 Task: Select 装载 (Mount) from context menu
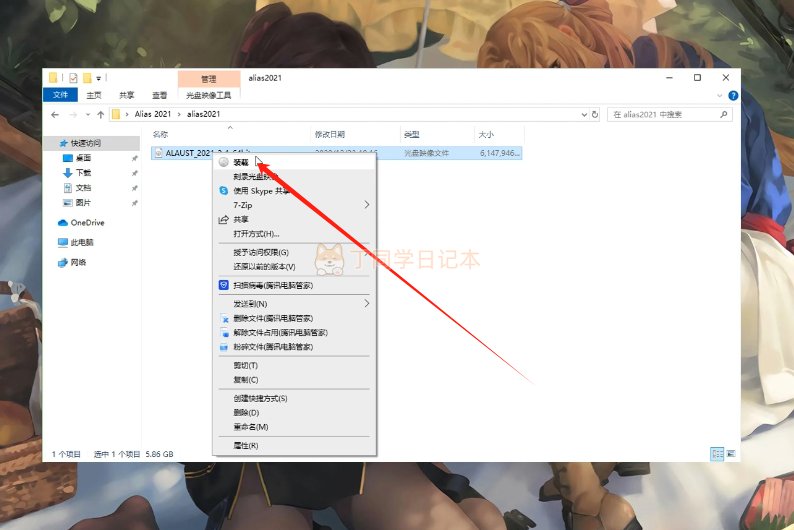click(x=241, y=162)
